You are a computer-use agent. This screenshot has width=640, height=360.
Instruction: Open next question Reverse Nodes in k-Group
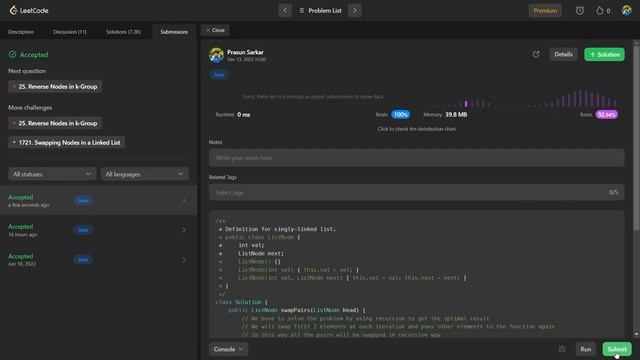pyautogui.click(x=55, y=87)
